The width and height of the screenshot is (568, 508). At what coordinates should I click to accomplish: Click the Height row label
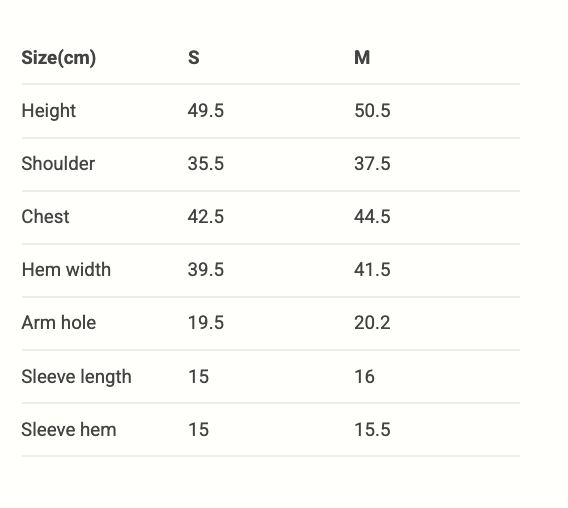coord(49,111)
